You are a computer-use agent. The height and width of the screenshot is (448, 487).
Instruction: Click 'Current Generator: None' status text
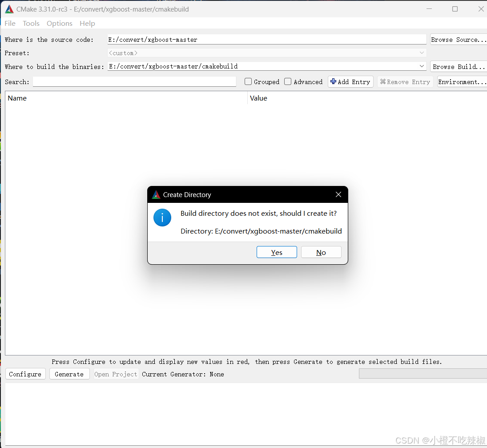point(183,374)
